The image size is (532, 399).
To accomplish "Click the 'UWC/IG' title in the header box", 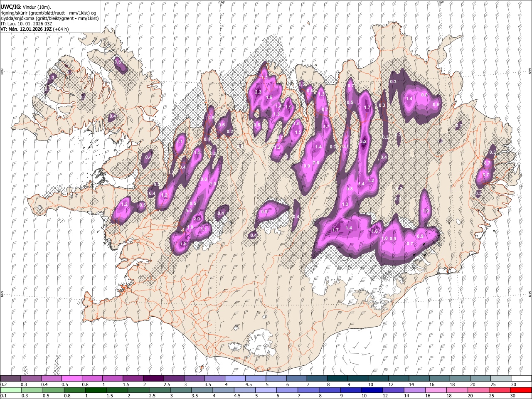I will click(x=10, y=7).
